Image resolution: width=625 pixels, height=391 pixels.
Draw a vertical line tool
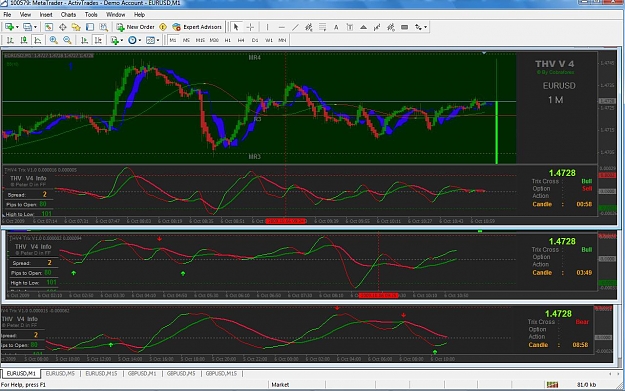point(267,27)
